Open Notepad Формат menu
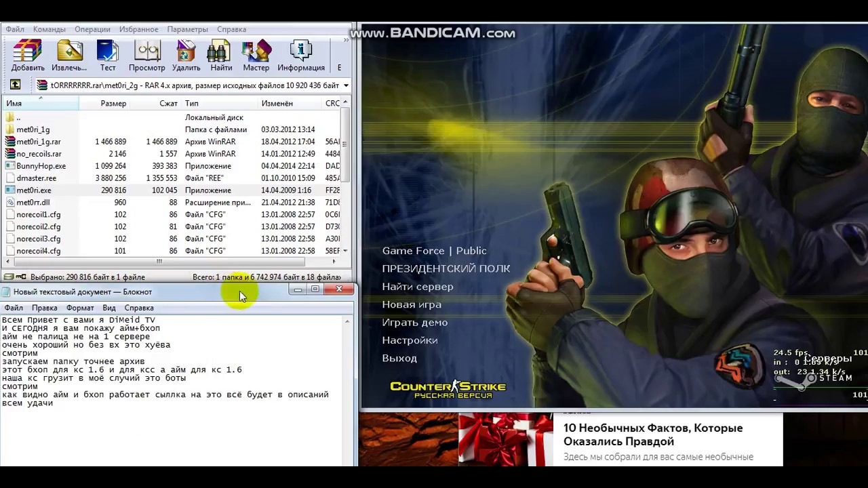 80,308
